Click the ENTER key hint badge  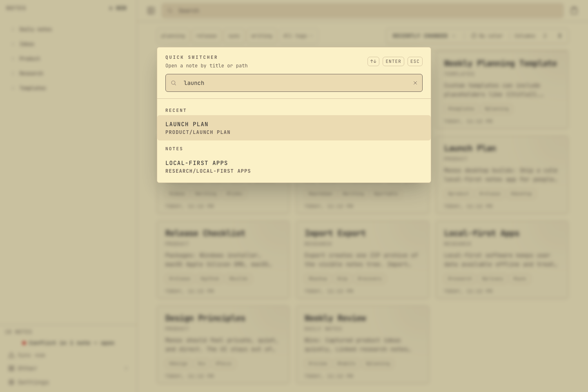pyautogui.click(x=393, y=61)
